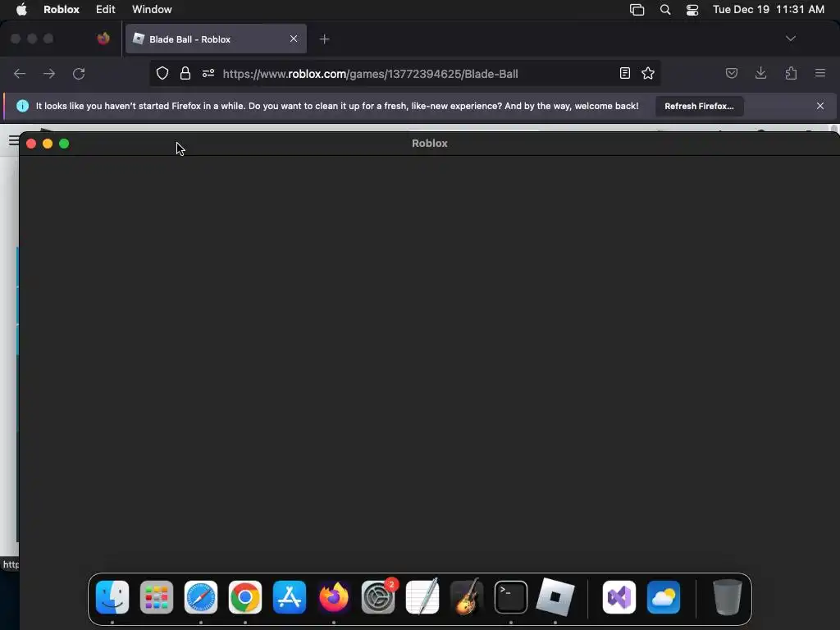
Task: Close the Roblox window
Action: coord(31,144)
